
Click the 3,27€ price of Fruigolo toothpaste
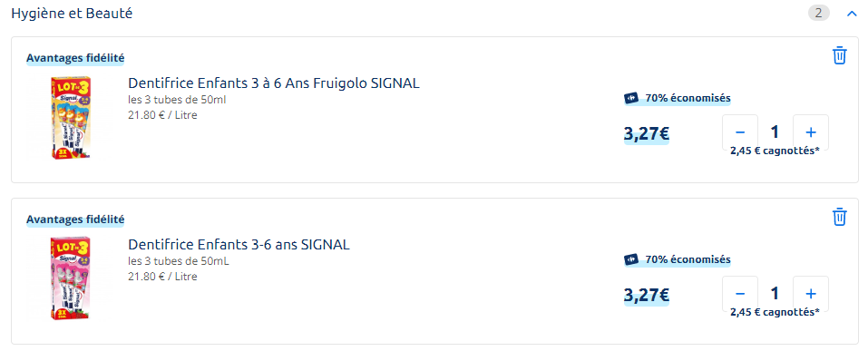(647, 133)
